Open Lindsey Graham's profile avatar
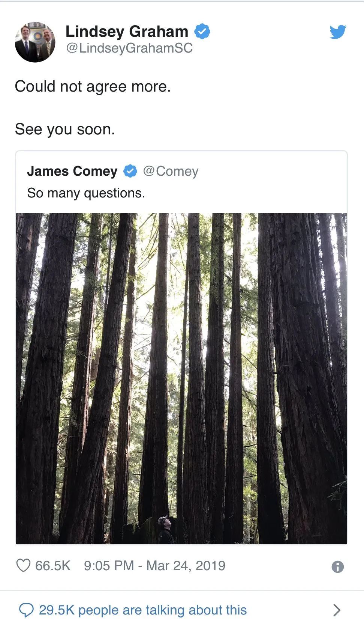364x625 pixels. [35, 42]
